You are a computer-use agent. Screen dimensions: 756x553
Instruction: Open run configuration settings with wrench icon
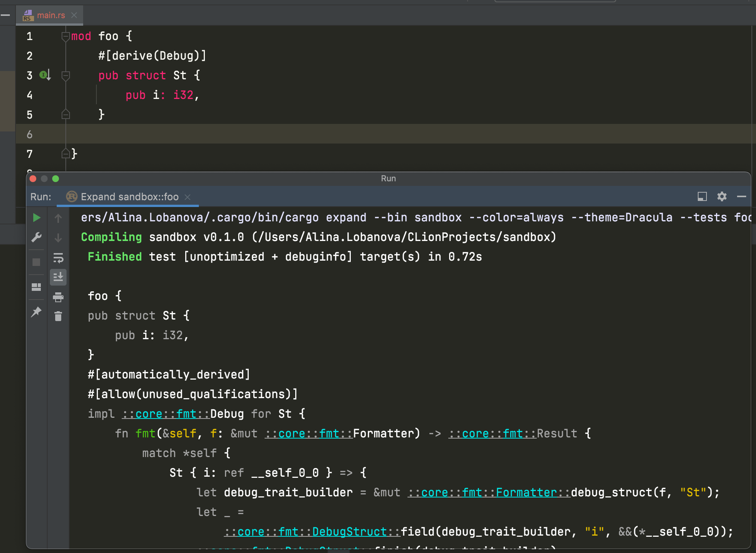(36, 237)
